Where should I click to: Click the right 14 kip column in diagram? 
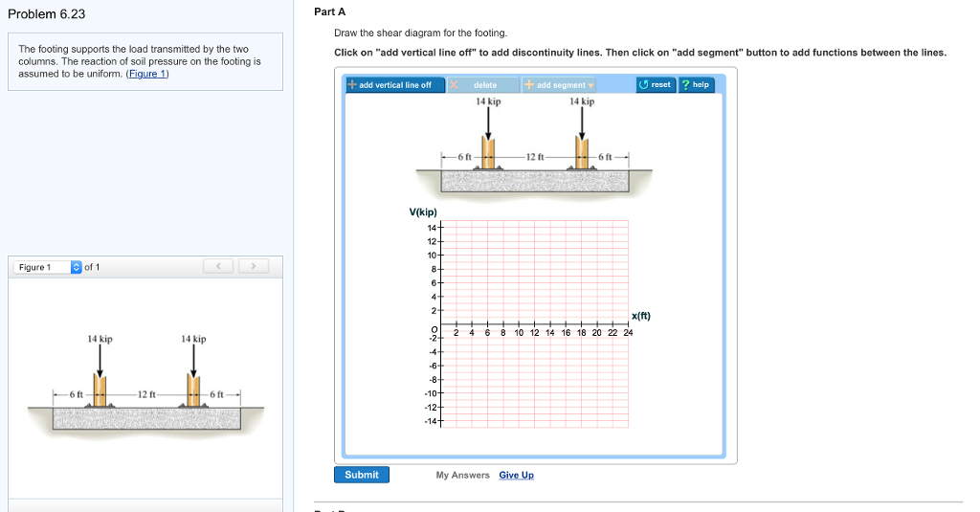pos(582,151)
